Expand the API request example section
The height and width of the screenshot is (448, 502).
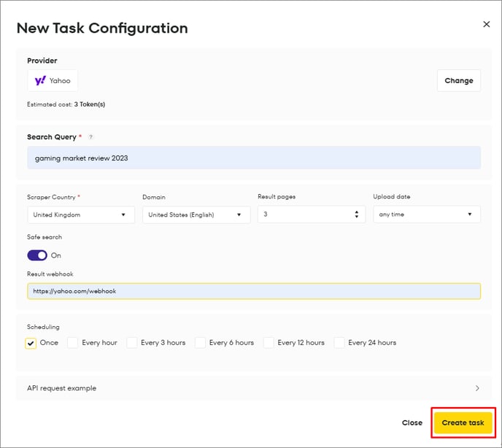(x=254, y=388)
